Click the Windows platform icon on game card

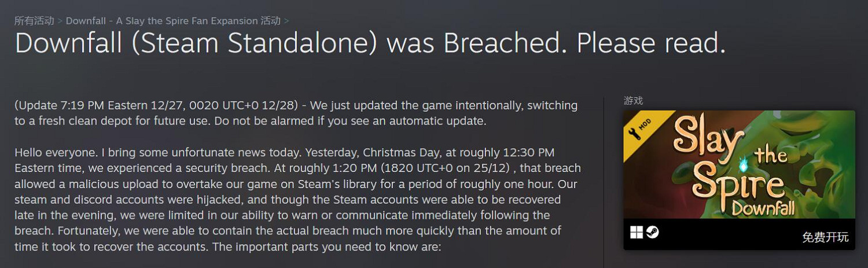pos(637,233)
